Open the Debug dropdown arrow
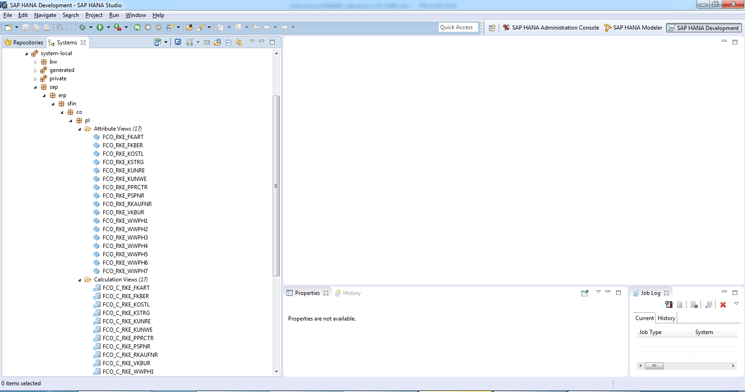Image resolution: width=745 pixels, height=392 pixels. (x=90, y=28)
